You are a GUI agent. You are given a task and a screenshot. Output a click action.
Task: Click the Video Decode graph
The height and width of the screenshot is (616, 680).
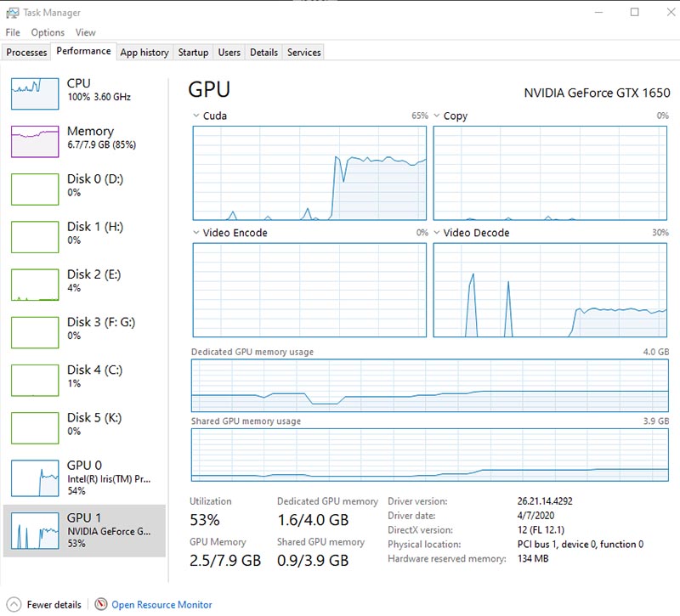pos(550,290)
